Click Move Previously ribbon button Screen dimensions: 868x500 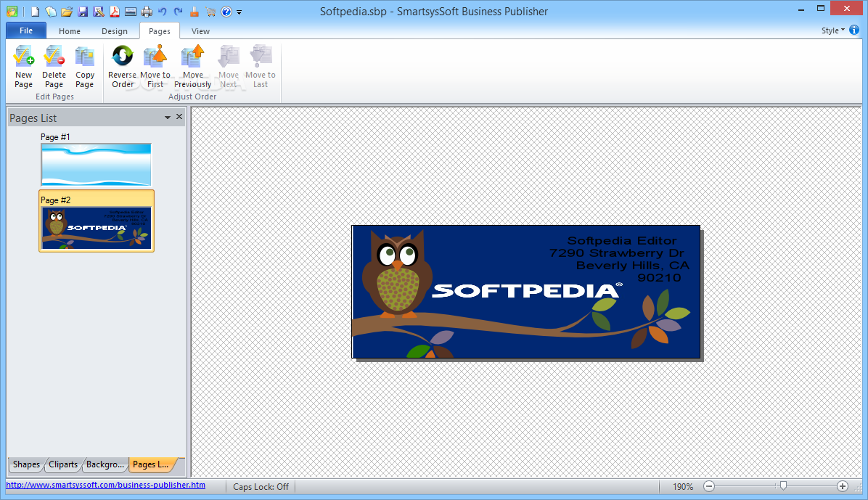(192, 67)
